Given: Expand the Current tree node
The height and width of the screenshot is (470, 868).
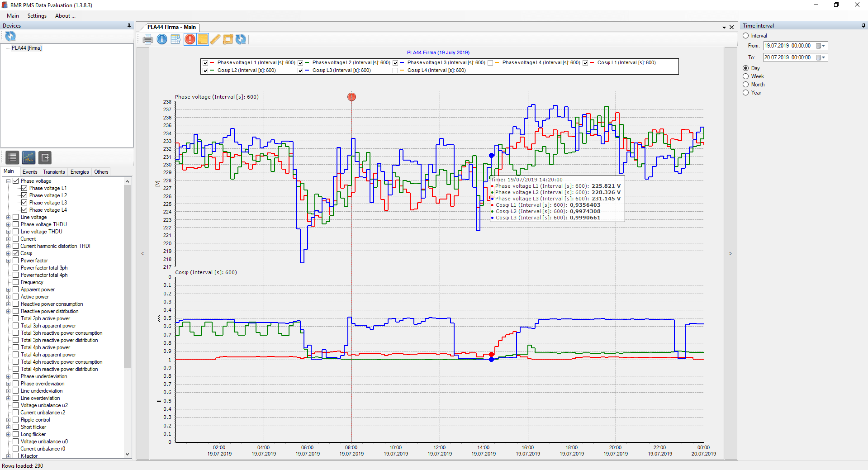Looking at the screenshot, I should pyautogui.click(x=8, y=239).
